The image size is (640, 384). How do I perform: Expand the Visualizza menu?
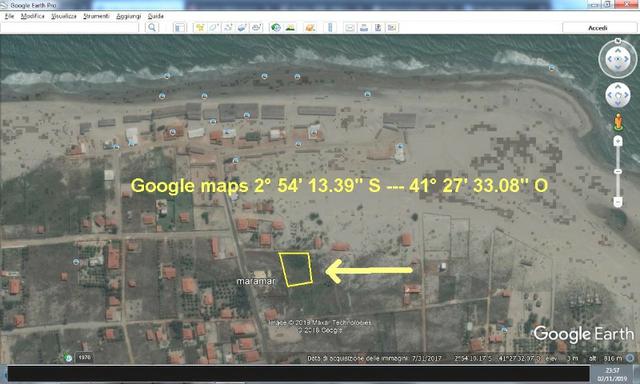64,16
